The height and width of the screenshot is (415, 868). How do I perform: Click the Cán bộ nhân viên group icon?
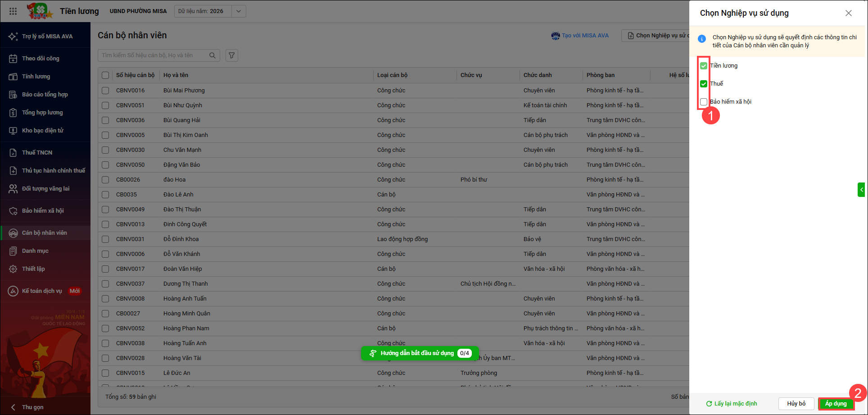point(13,233)
